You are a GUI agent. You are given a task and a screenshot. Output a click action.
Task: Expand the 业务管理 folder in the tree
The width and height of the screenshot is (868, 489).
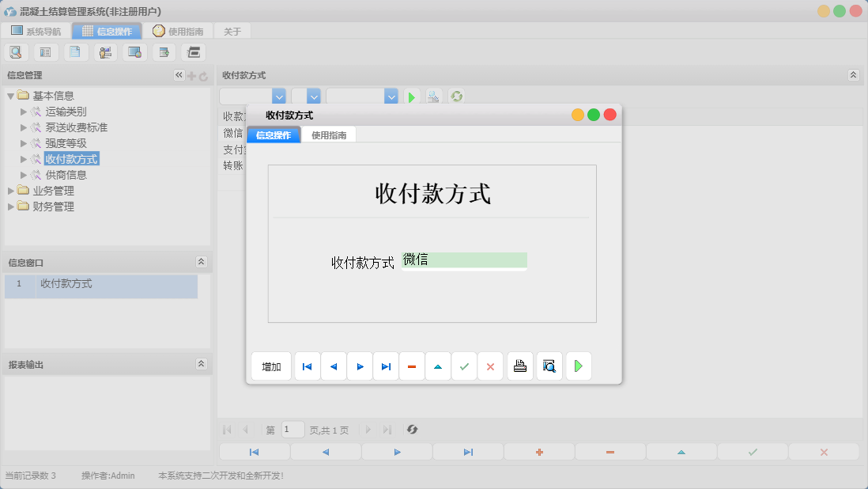[10, 190]
